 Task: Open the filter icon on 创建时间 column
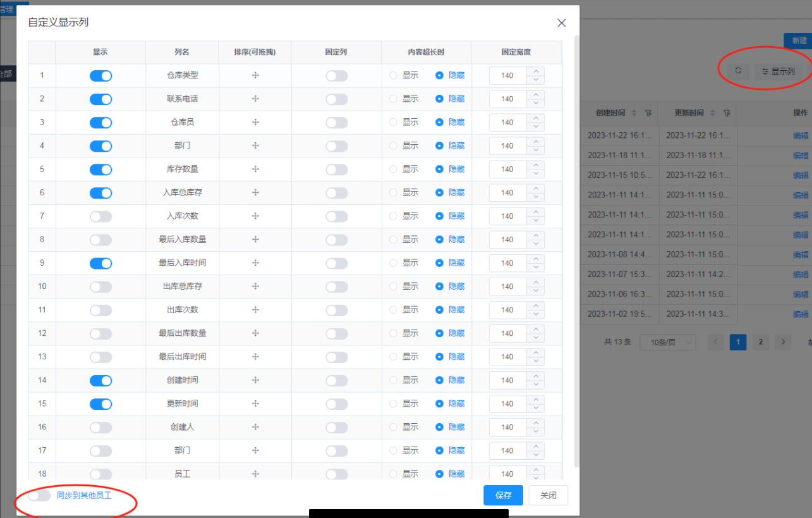(x=648, y=113)
